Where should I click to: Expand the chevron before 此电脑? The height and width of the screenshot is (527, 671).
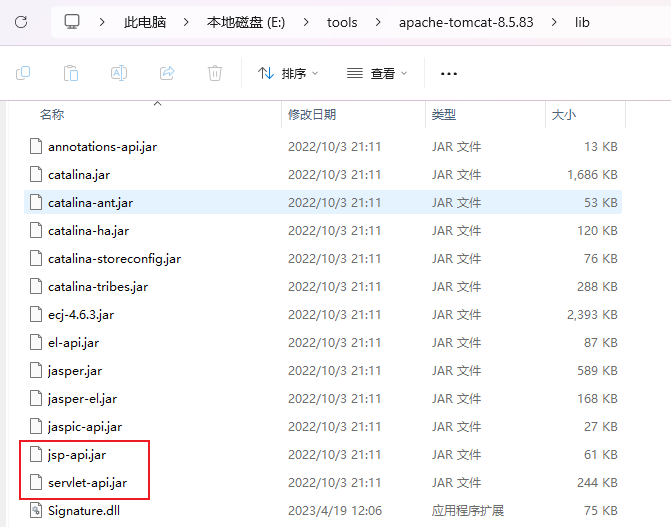[x=102, y=22]
